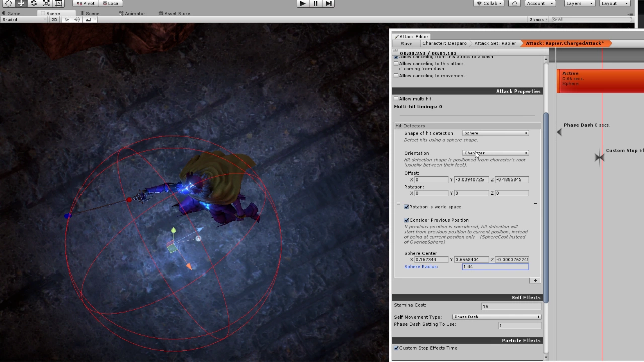
Task: Enable canceling to this attack from dash
Action: (396, 64)
